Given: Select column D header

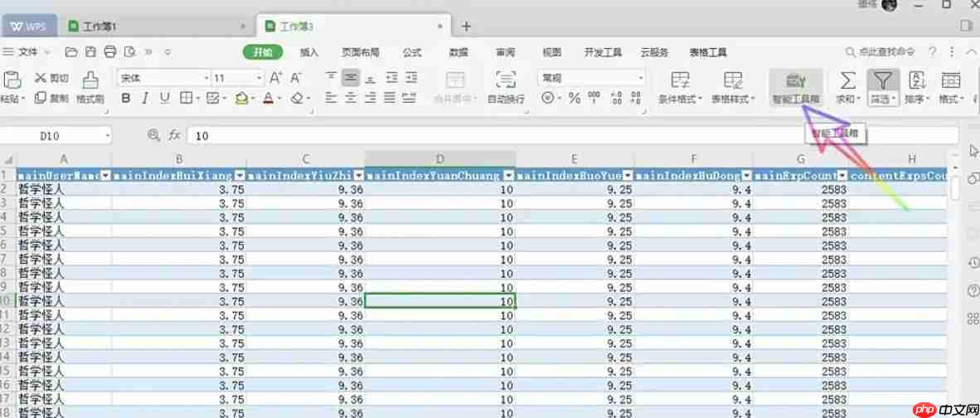Looking at the screenshot, I should (440, 158).
